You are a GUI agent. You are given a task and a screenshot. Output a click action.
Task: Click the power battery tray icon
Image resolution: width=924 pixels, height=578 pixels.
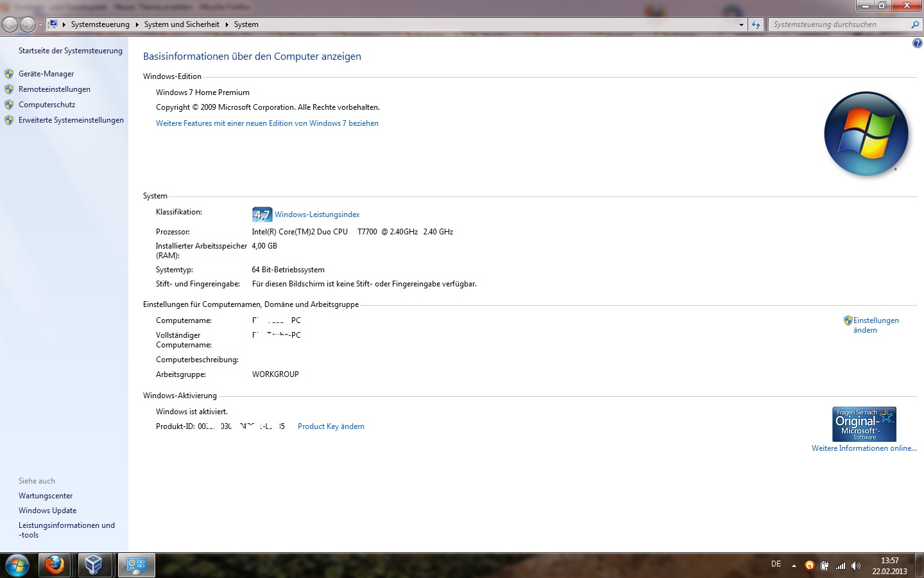click(825, 566)
